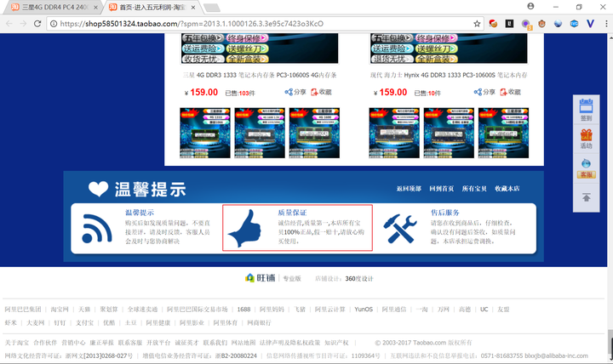Click UC footer link
Screen dimensions: 613x364
484,310
